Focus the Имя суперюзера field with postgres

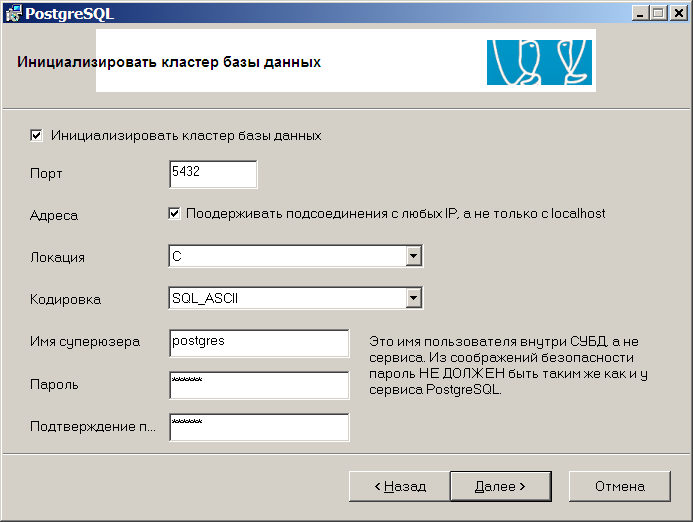coord(259,343)
